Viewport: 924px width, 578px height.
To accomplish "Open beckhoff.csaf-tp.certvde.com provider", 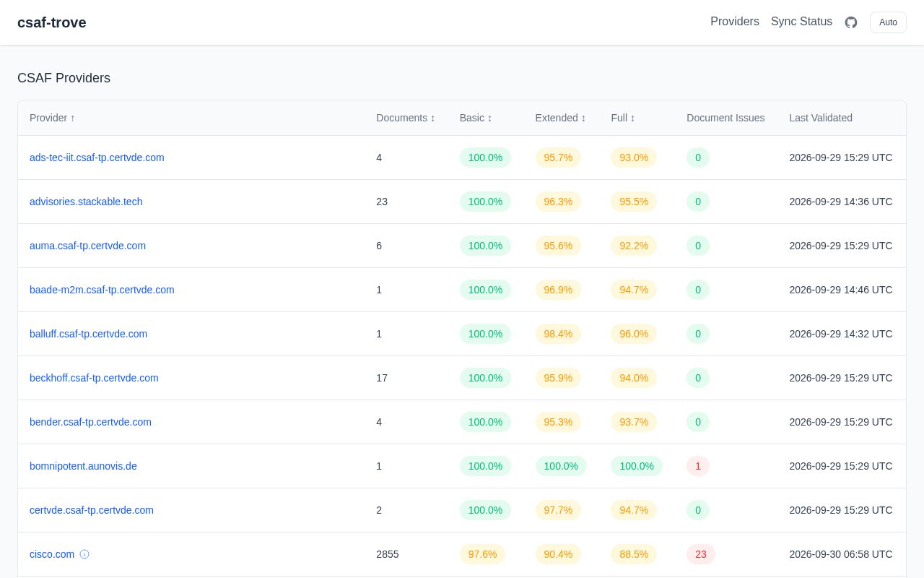I will coord(94,378).
